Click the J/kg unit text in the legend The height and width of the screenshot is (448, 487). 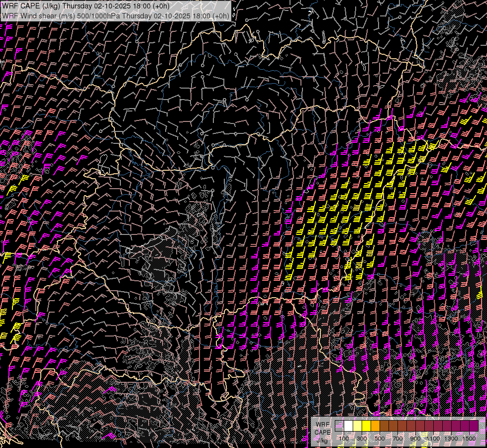click(322, 440)
